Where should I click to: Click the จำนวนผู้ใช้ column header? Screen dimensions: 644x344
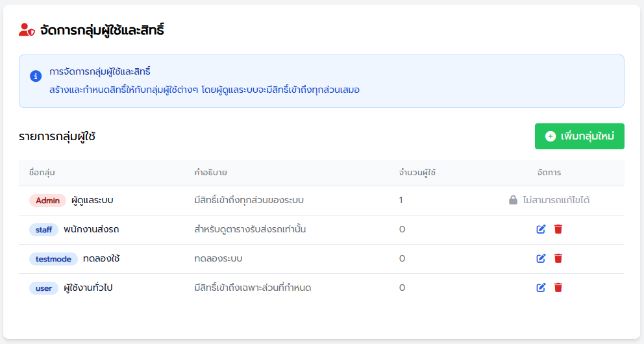click(417, 173)
